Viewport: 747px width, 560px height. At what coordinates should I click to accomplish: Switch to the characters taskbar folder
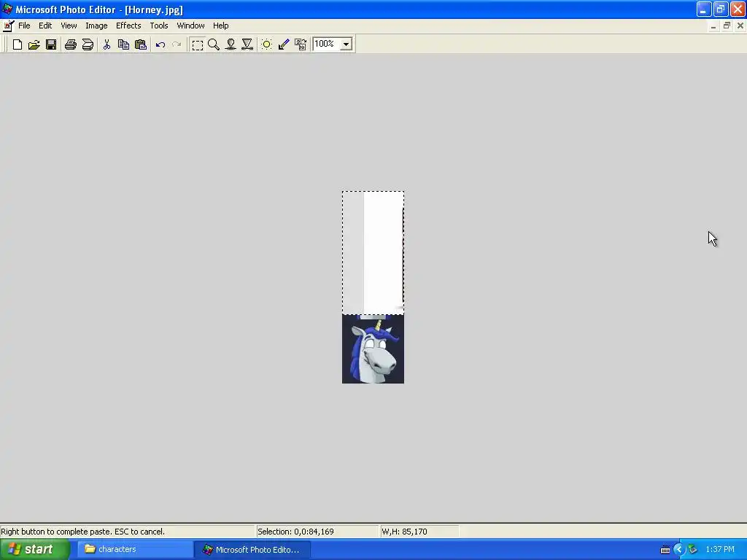[x=134, y=550]
